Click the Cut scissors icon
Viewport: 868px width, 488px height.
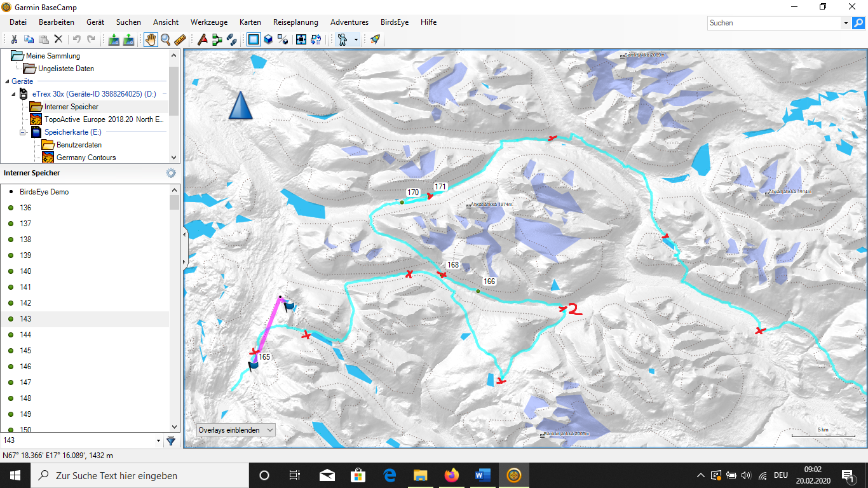13,39
